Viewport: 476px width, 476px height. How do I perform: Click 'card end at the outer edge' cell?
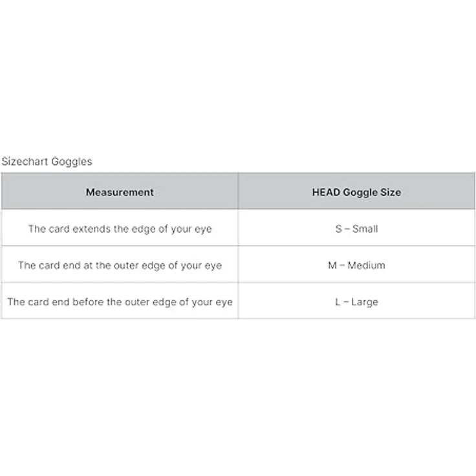[x=120, y=265]
